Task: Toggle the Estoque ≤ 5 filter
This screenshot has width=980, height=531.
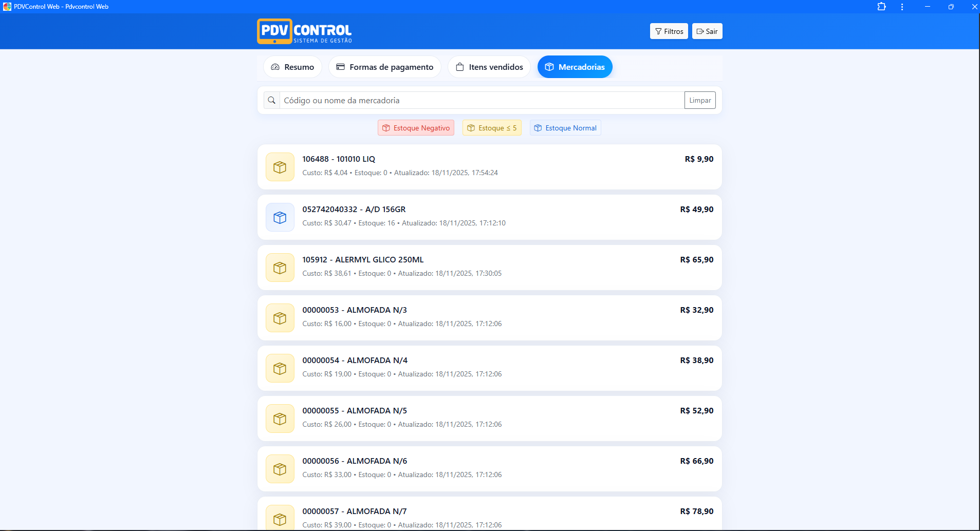Action: (x=492, y=128)
